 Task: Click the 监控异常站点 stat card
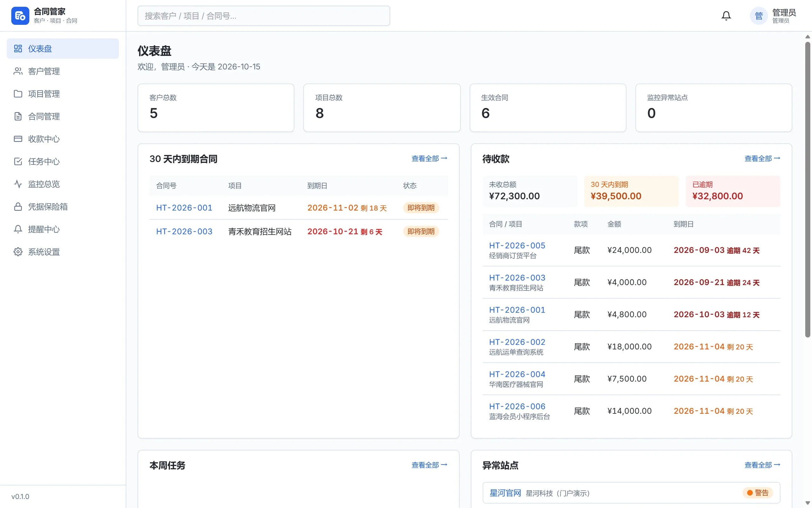(714, 108)
